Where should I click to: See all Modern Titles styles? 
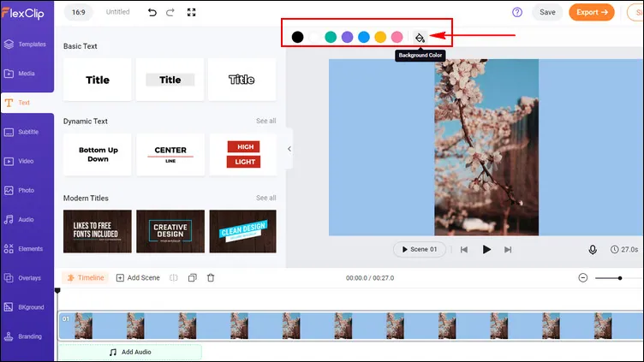click(x=265, y=198)
